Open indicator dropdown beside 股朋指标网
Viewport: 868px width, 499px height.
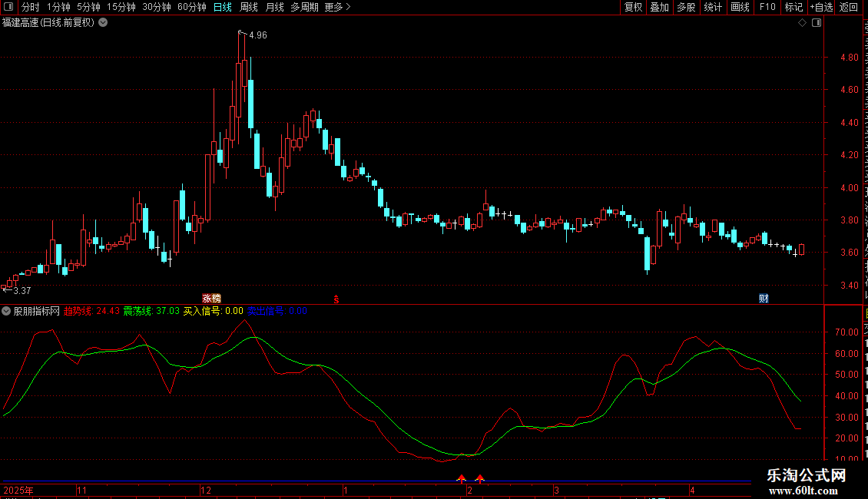coord(6,311)
